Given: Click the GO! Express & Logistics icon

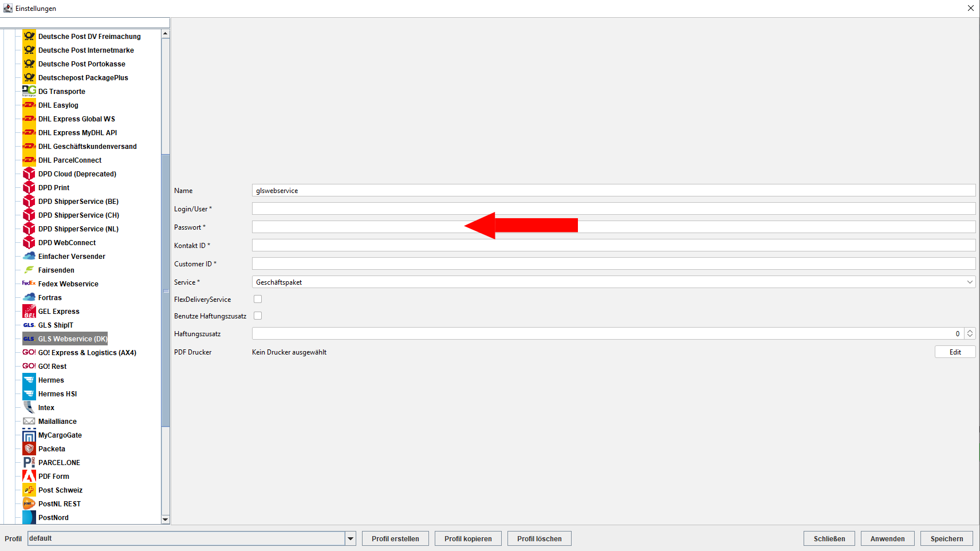Looking at the screenshot, I should pyautogui.click(x=29, y=352).
